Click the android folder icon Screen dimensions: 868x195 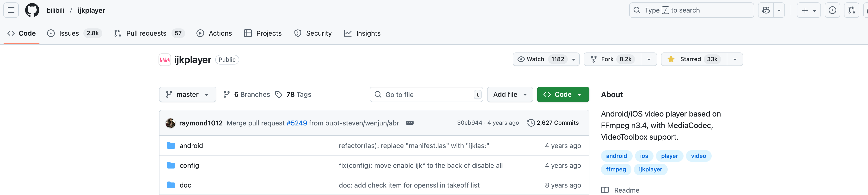(x=171, y=146)
